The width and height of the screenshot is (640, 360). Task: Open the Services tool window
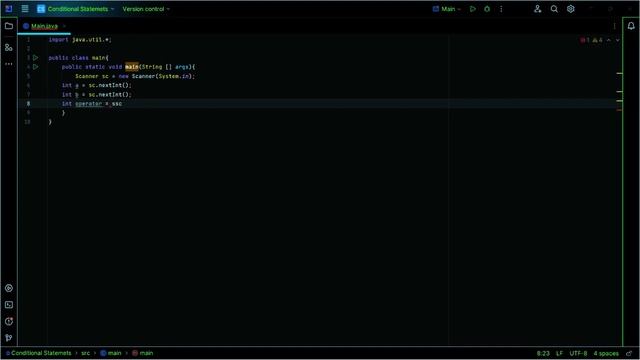[x=9, y=288]
